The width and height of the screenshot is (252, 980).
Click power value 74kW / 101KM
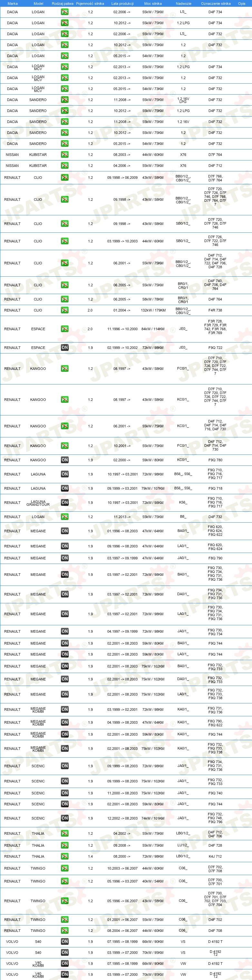153,818
